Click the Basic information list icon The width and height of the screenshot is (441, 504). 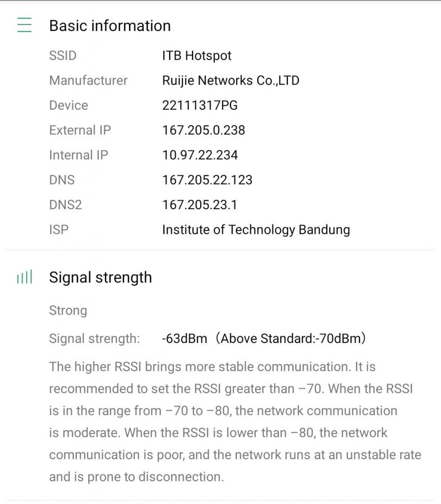(x=24, y=25)
